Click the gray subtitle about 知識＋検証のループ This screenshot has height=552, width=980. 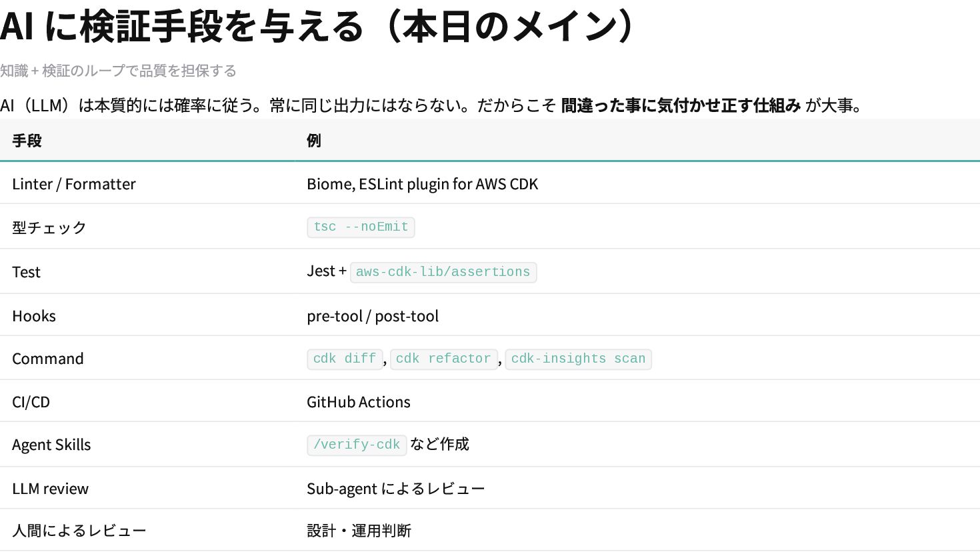click(x=118, y=71)
